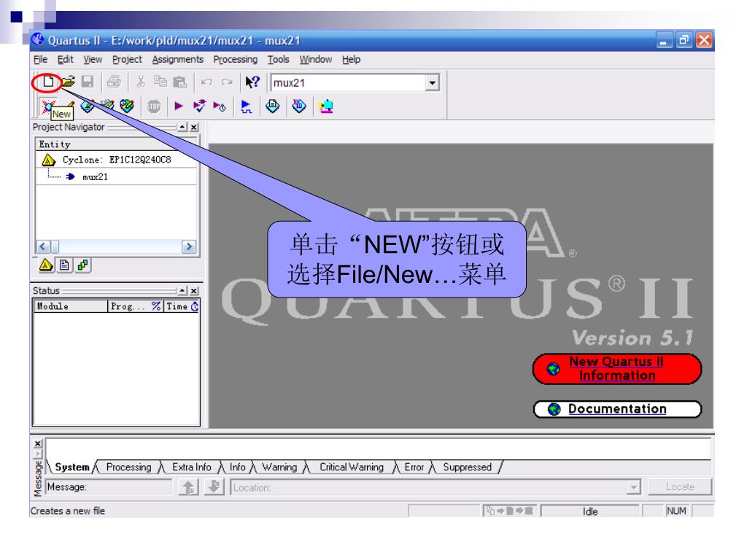747x560 pixels.
Task: Switch to Hierarchy tab in Project Navigator
Action: click(x=46, y=265)
